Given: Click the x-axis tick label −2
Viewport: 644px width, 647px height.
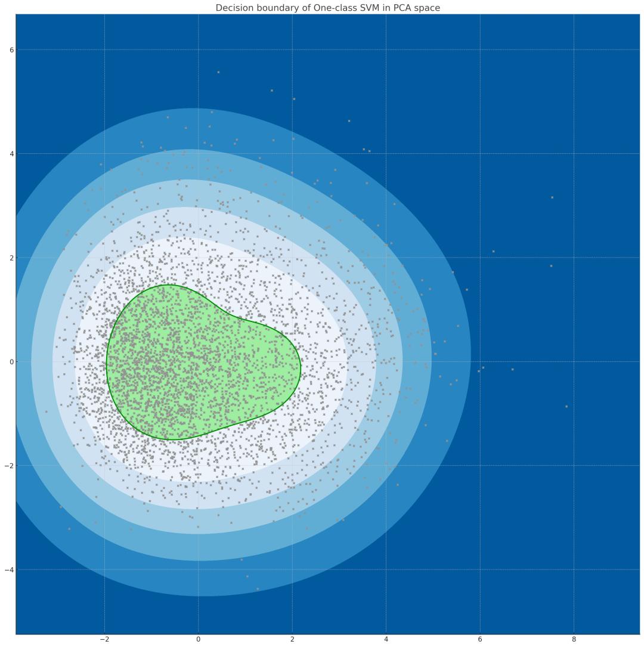Looking at the screenshot, I should click(104, 639).
